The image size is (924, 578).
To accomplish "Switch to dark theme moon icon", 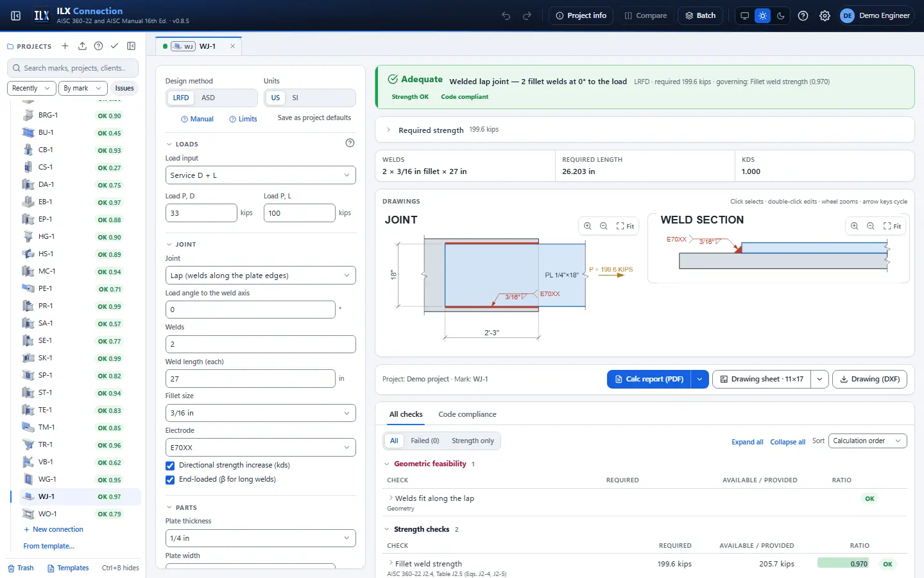I will tap(781, 15).
